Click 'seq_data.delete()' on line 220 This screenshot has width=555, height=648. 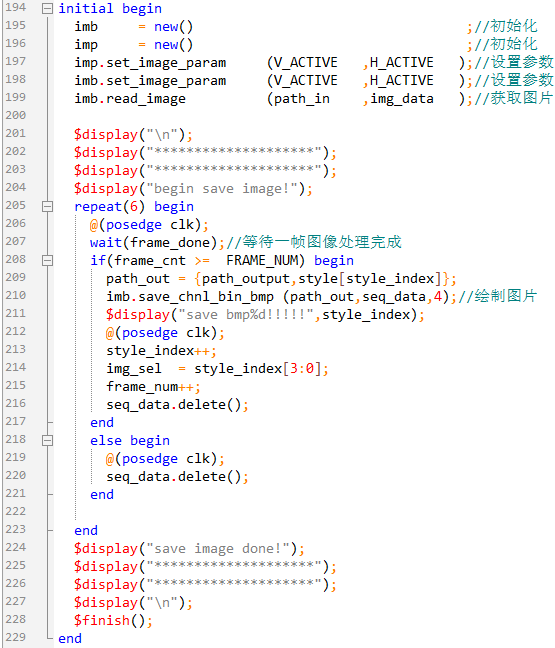tap(177, 477)
